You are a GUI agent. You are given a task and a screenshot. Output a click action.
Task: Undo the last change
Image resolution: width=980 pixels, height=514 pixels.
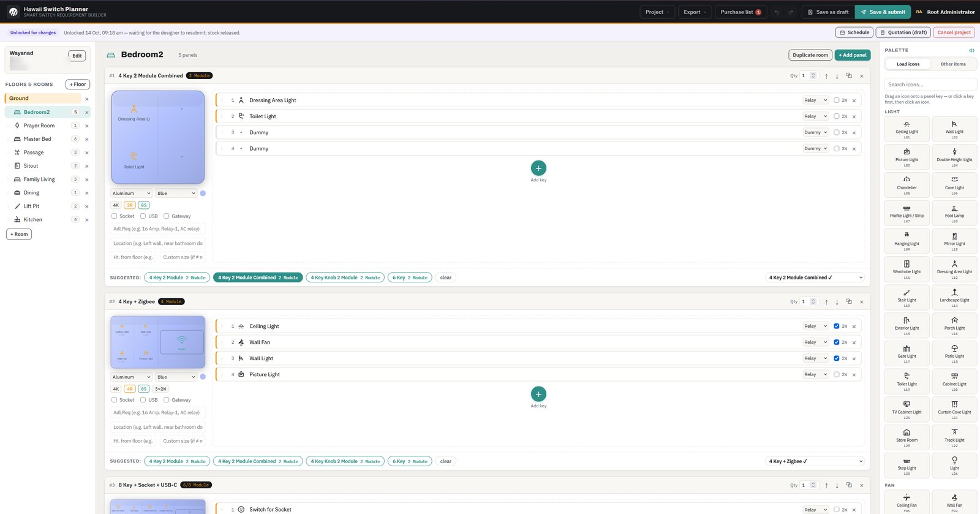pyautogui.click(x=777, y=12)
